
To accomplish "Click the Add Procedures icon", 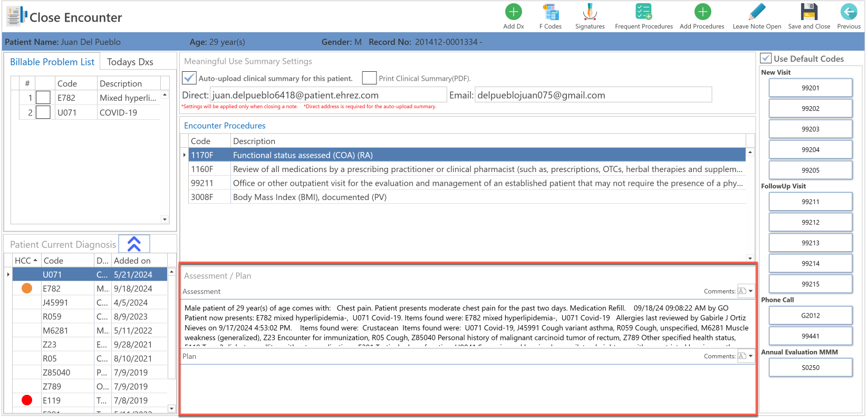I will [702, 12].
